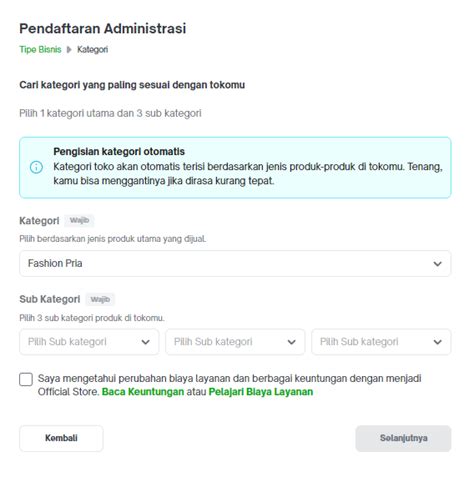Click the Selanjutnya button
Viewport: 474px width, 482px height.
(403, 438)
